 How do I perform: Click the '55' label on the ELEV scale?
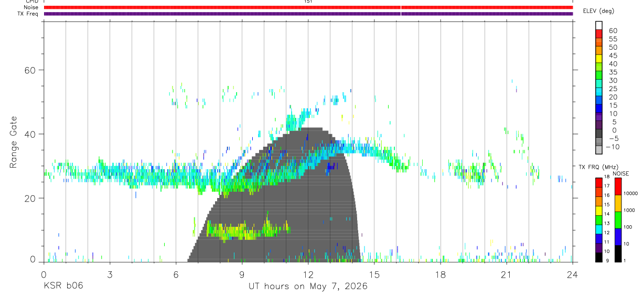coord(613,39)
